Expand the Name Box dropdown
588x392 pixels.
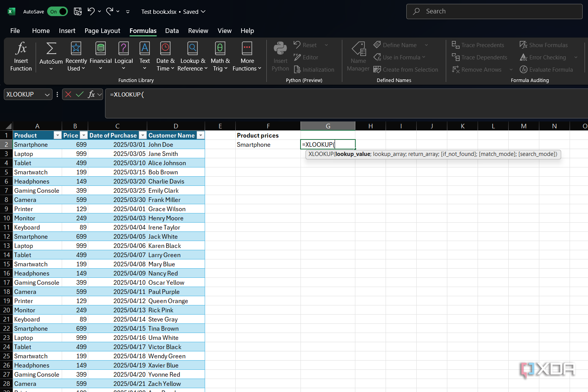pyautogui.click(x=47, y=94)
